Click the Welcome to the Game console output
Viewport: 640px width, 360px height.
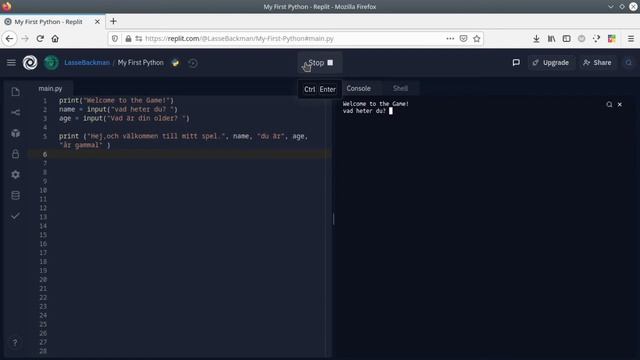tap(376, 104)
